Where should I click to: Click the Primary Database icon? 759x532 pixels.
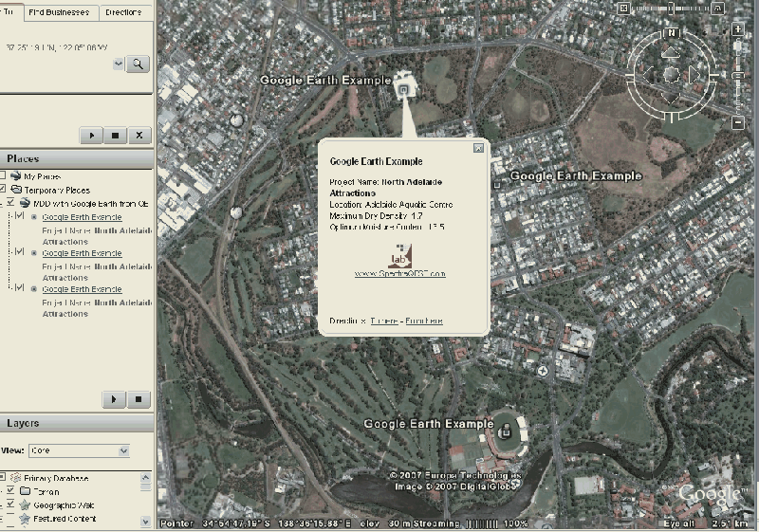[16, 478]
